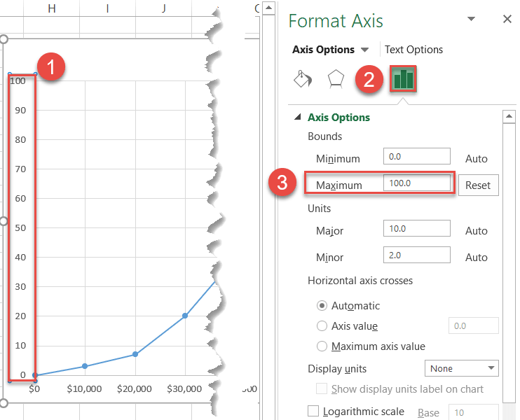The width and height of the screenshot is (520, 420).
Task: Enable the Logarithmic scale checkbox
Action: 313,411
